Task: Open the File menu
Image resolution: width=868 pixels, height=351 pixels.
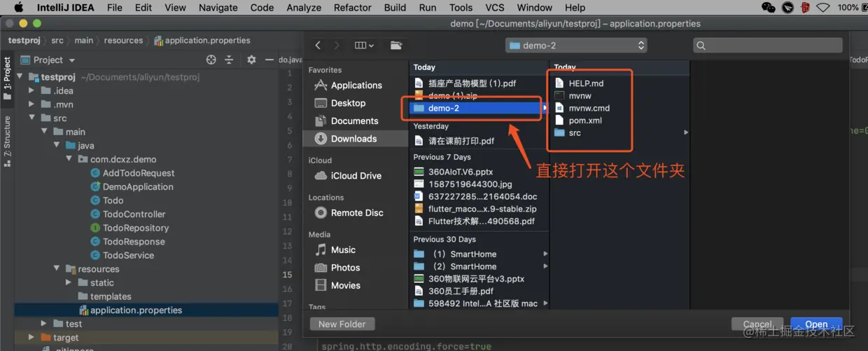Action: pos(115,8)
